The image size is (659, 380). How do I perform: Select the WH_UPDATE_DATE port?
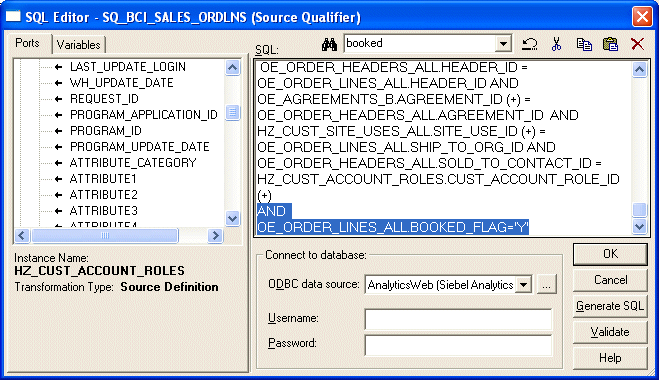[x=121, y=83]
